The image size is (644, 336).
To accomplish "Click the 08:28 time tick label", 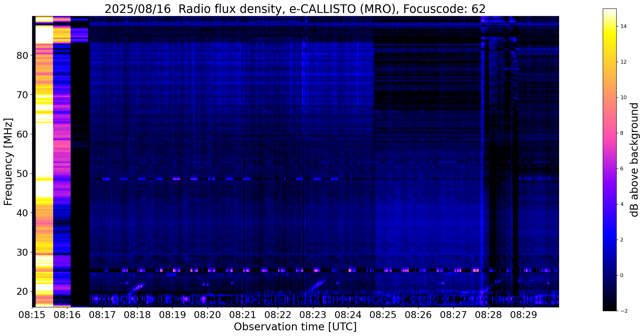I will tap(489, 314).
